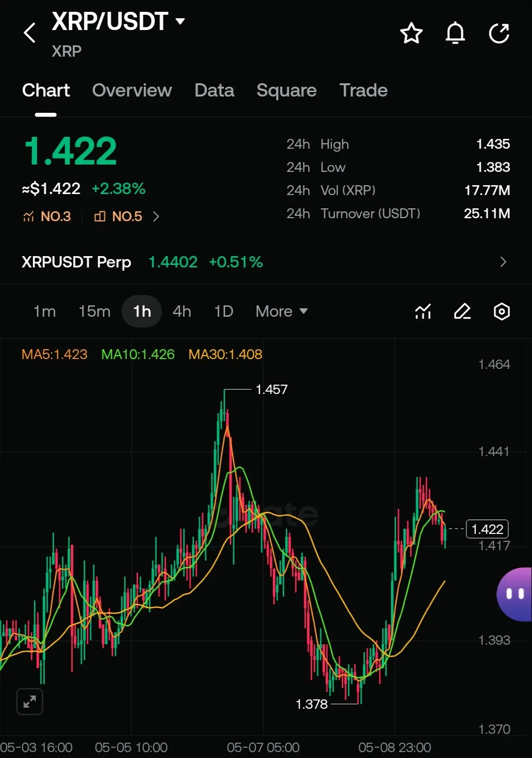Tap the MA10:1.426 indicator label

pyautogui.click(x=138, y=354)
